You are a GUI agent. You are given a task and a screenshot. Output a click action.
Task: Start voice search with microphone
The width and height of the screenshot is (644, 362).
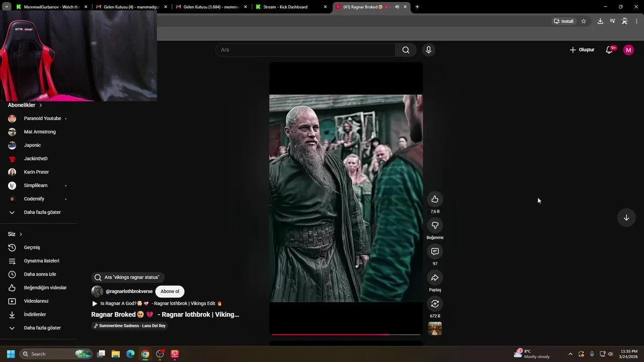coord(428,50)
